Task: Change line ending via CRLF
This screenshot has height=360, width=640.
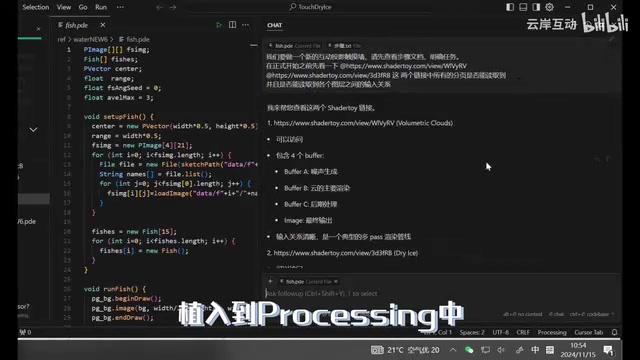Action: (x=523, y=332)
